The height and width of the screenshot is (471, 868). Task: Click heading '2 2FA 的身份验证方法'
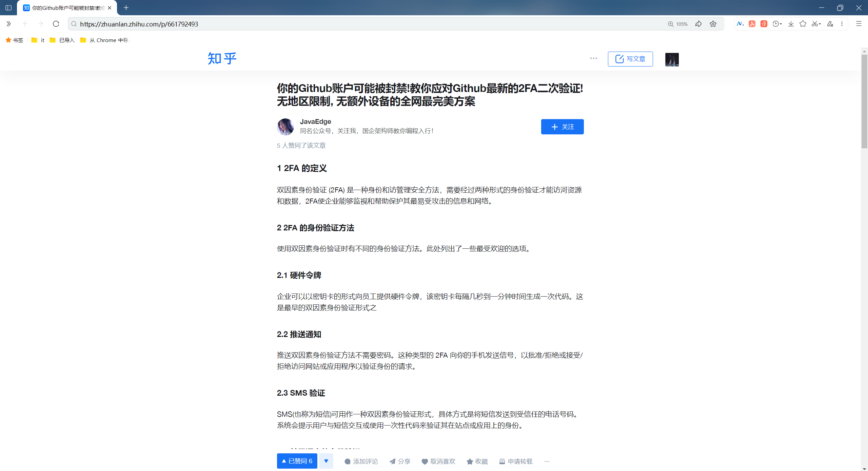point(316,228)
